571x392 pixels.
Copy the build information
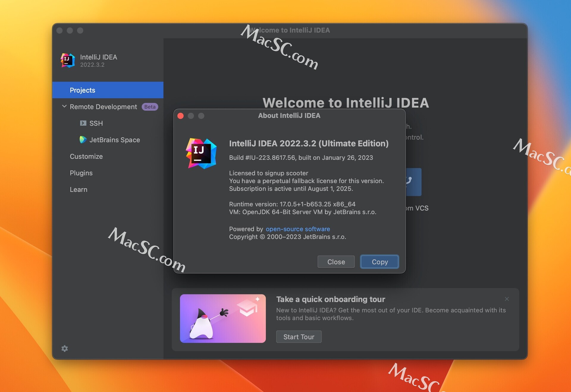tap(379, 262)
